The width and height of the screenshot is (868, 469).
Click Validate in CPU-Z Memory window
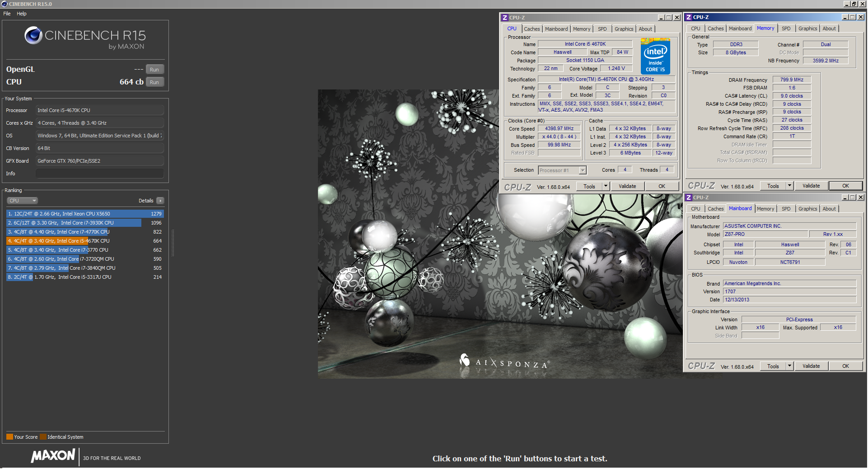point(811,186)
